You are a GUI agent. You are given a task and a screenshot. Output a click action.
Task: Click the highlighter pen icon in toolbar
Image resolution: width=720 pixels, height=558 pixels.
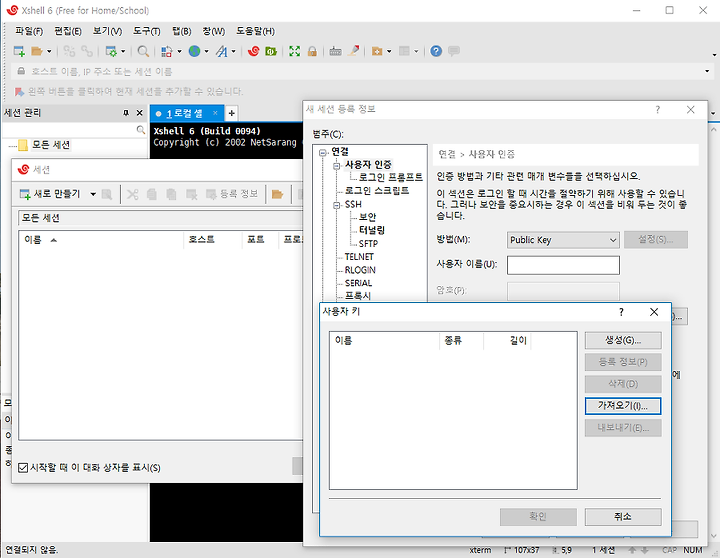coord(354,51)
